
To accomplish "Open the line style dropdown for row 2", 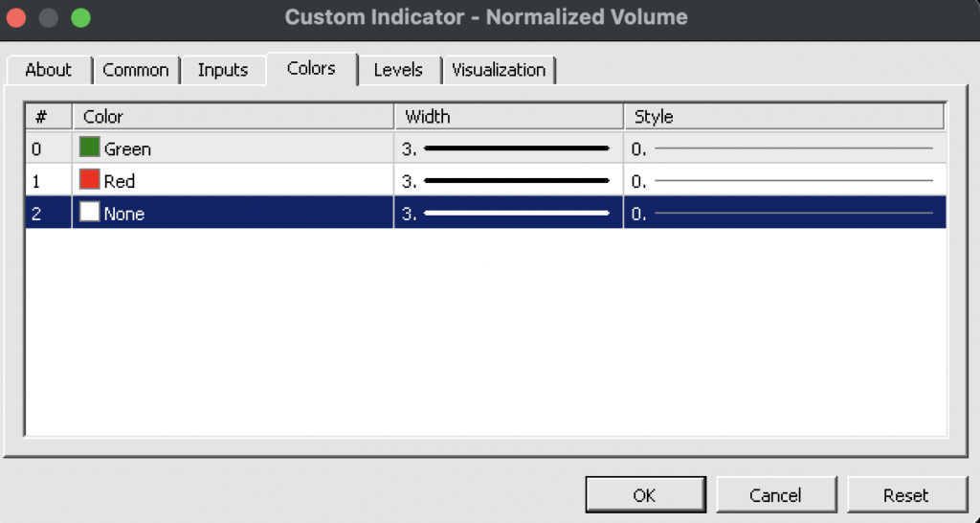I will coord(785,214).
